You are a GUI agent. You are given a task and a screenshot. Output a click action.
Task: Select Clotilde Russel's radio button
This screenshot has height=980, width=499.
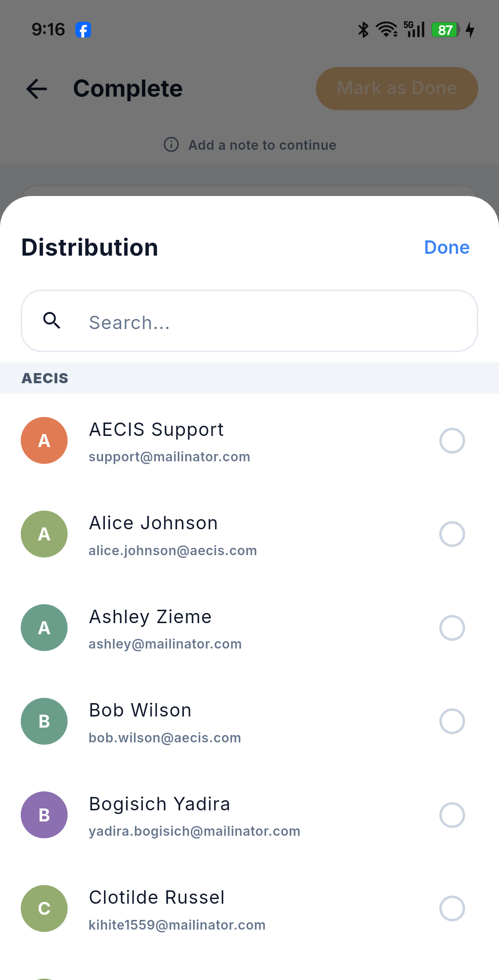(x=452, y=908)
